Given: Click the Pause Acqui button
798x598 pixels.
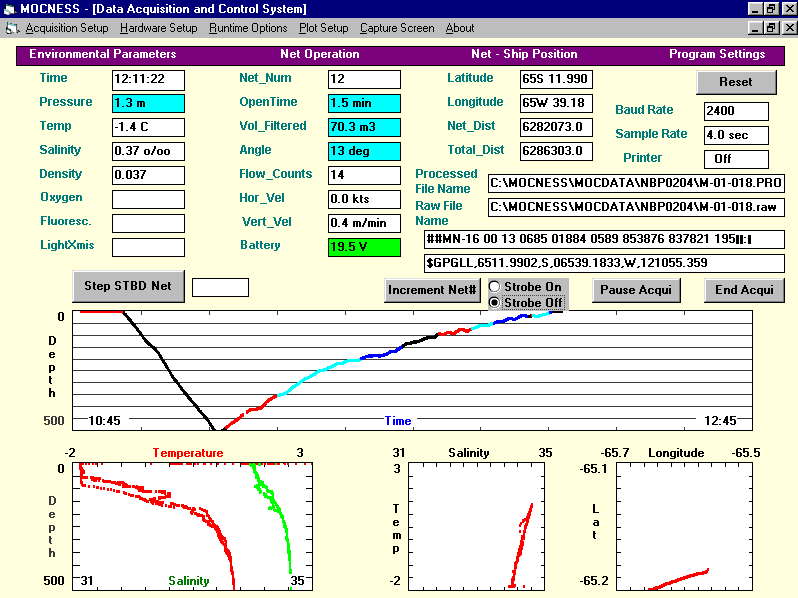Looking at the screenshot, I should 636,290.
